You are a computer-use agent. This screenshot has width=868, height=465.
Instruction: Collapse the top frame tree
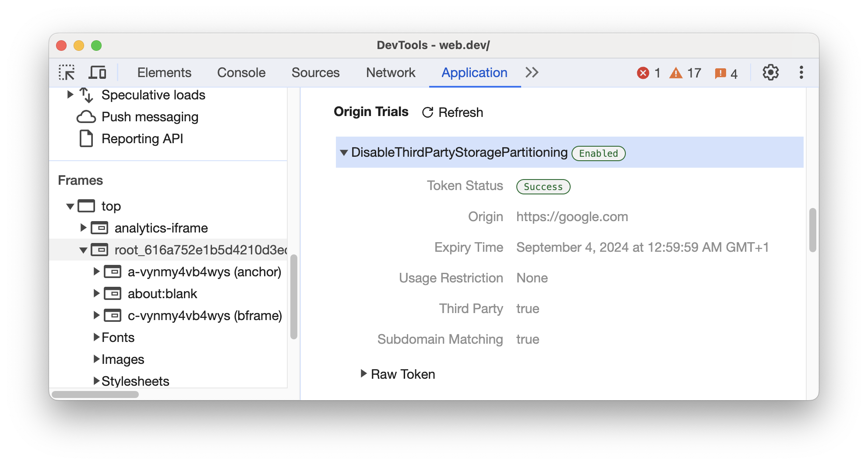(70, 206)
